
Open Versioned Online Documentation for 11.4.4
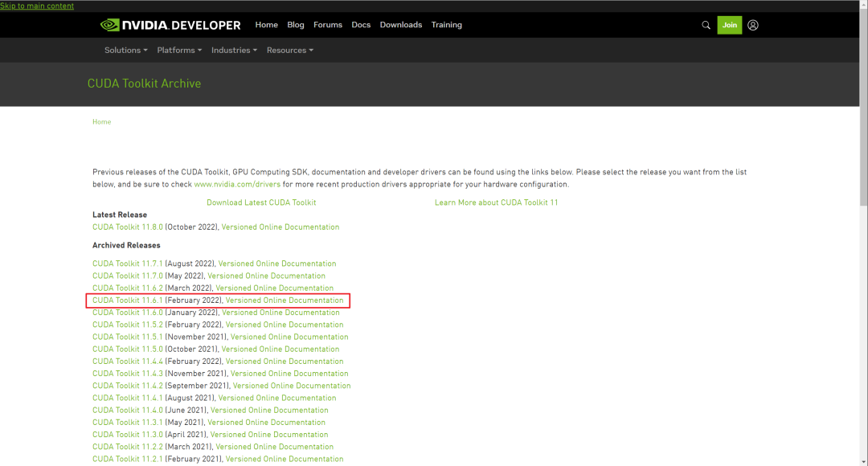(285, 361)
